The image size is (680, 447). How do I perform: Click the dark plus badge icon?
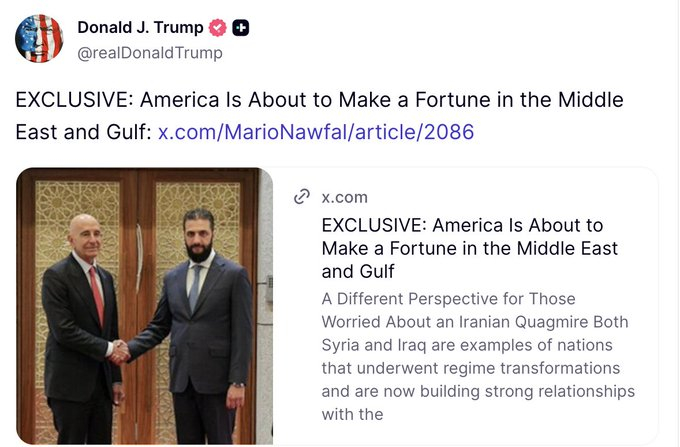(241, 28)
